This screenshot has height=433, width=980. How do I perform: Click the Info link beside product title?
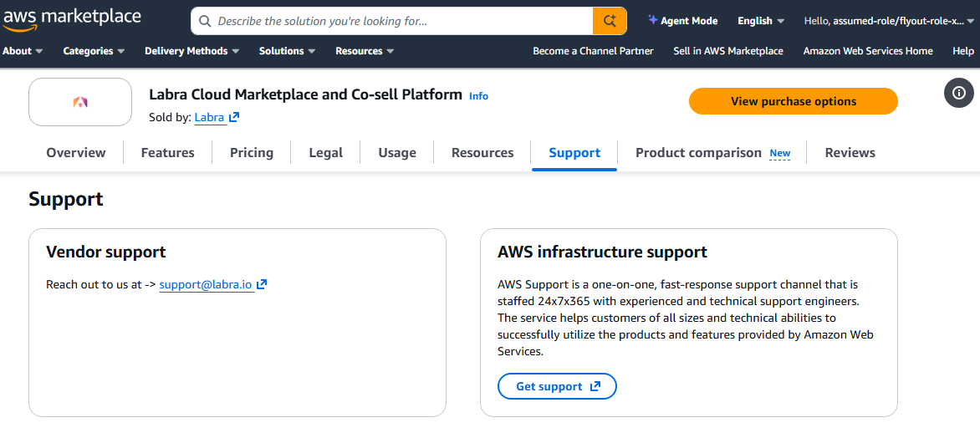pyautogui.click(x=478, y=96)
